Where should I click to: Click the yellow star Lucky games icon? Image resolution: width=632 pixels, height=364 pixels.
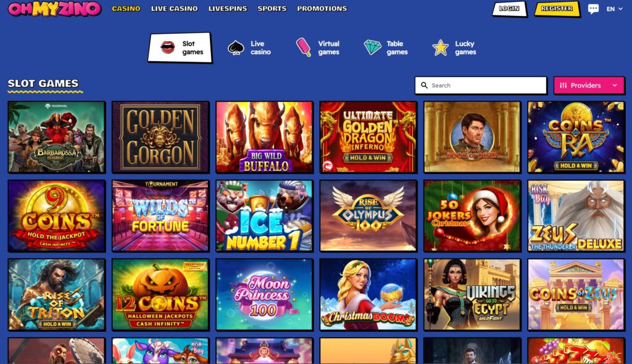[441, 47]
